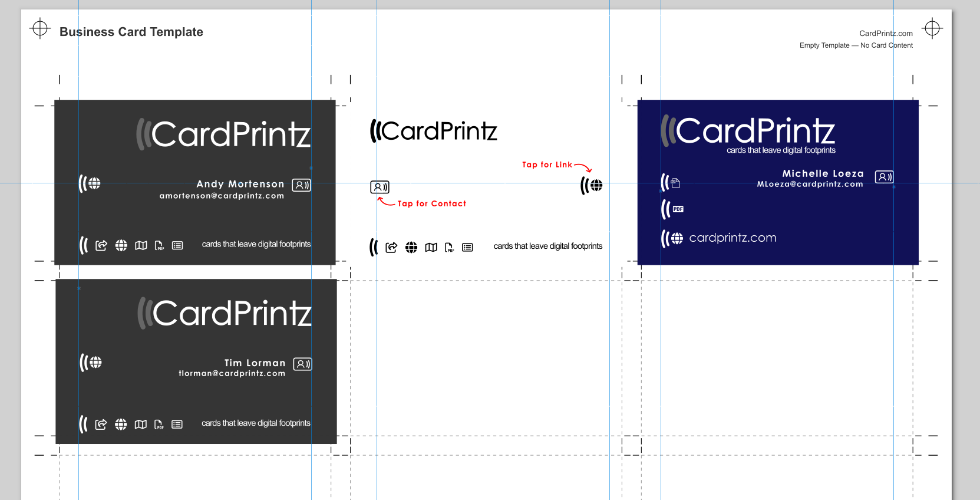Click the top-right registration crosshair mark

932,28
